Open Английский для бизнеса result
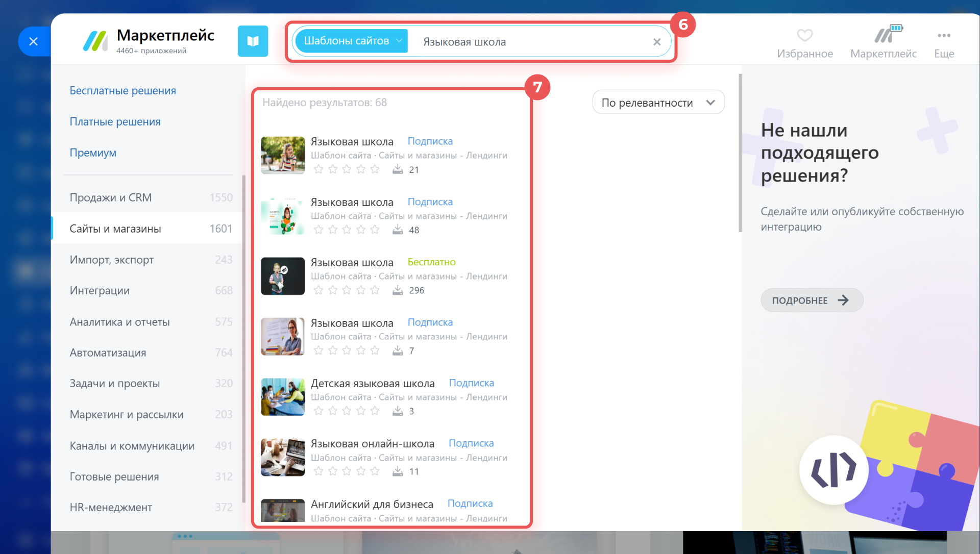980x554 pixels. [372, 504]
